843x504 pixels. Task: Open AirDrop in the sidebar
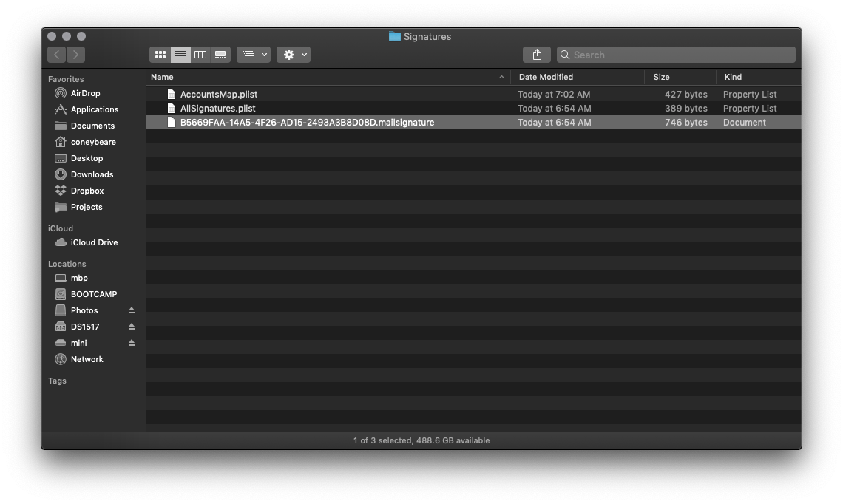(85, 93)
